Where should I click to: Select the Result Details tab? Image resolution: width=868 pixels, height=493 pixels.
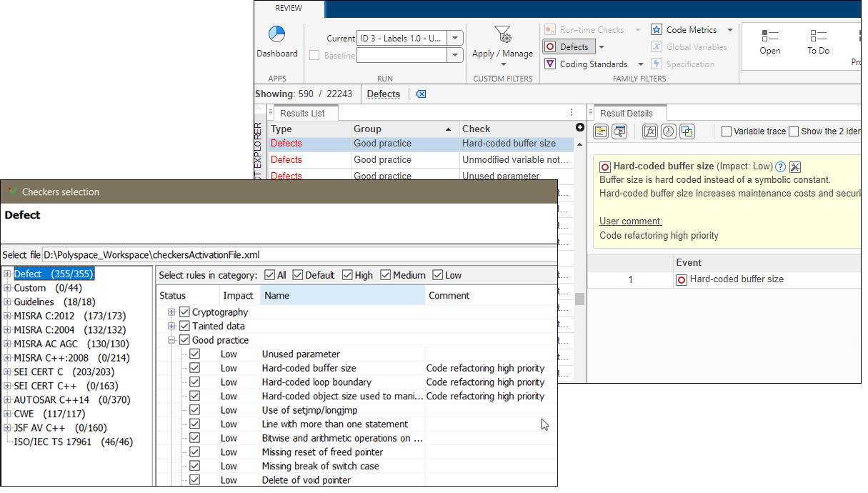tap(627, 113)
